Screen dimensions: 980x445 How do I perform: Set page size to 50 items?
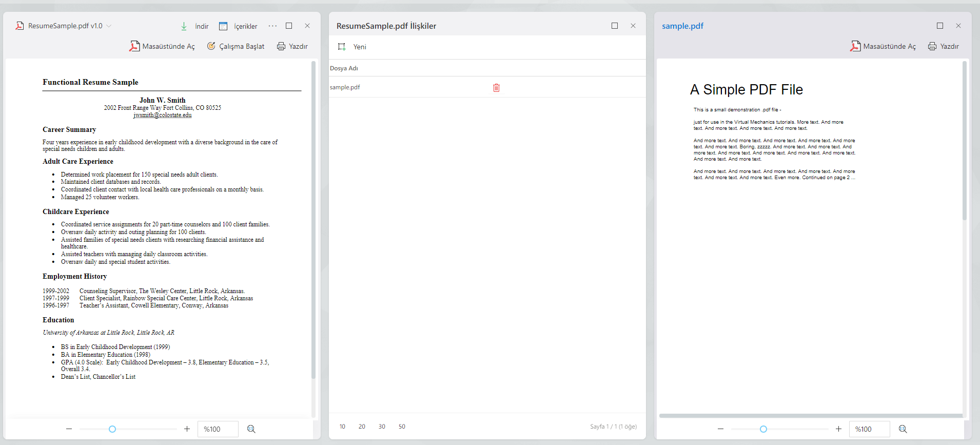pyautogui.click(x=402, y=427)
